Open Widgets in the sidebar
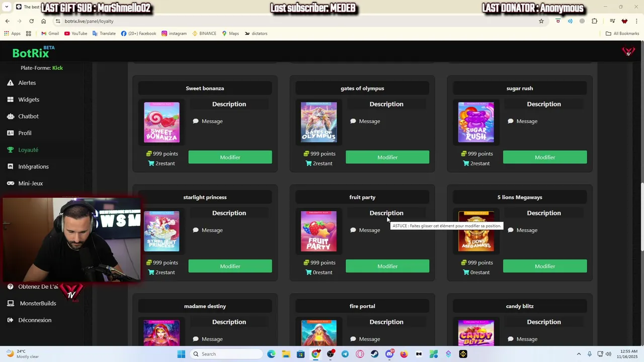 pos(29,100)
